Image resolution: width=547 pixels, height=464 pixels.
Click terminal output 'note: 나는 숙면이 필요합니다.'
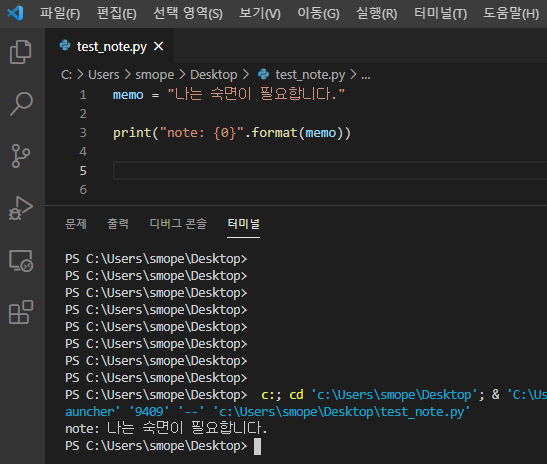tap(166, 428)
